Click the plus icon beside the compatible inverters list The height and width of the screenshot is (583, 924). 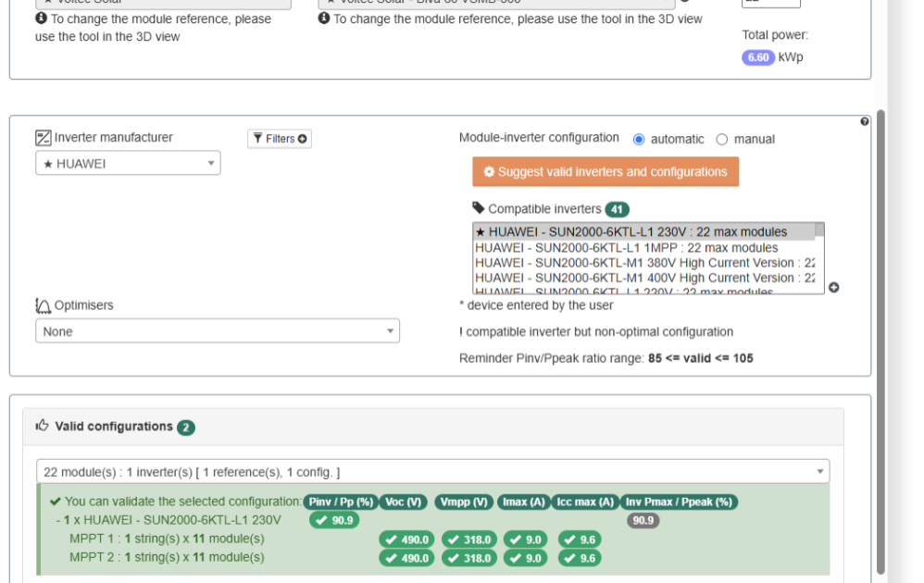(x=834, y=288)
